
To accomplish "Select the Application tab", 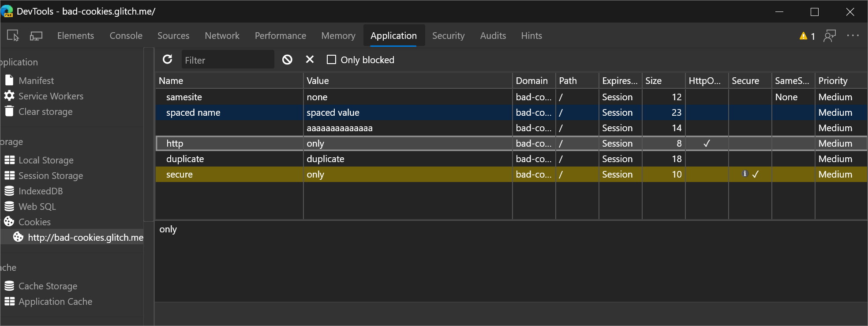I will [x=393, y=36].
